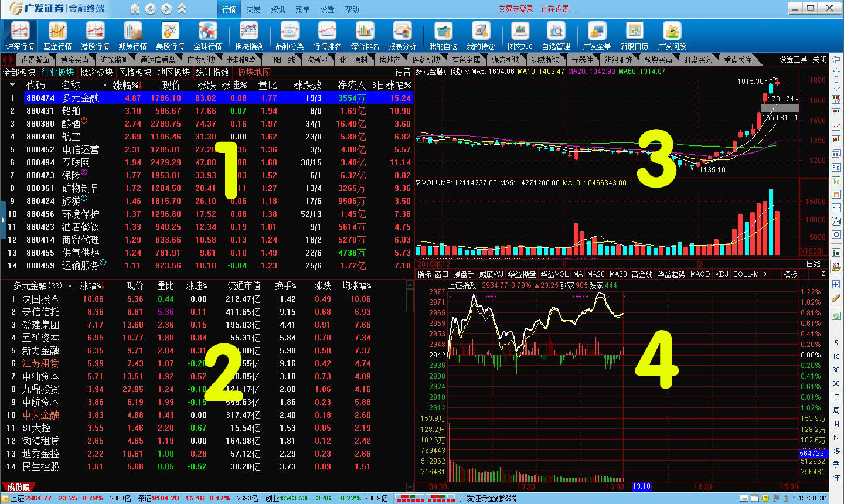The width and height of the screenshot is (844, 504).
Task: Enable the BOLL-M indicator
Action: click(x=746, y=274)
